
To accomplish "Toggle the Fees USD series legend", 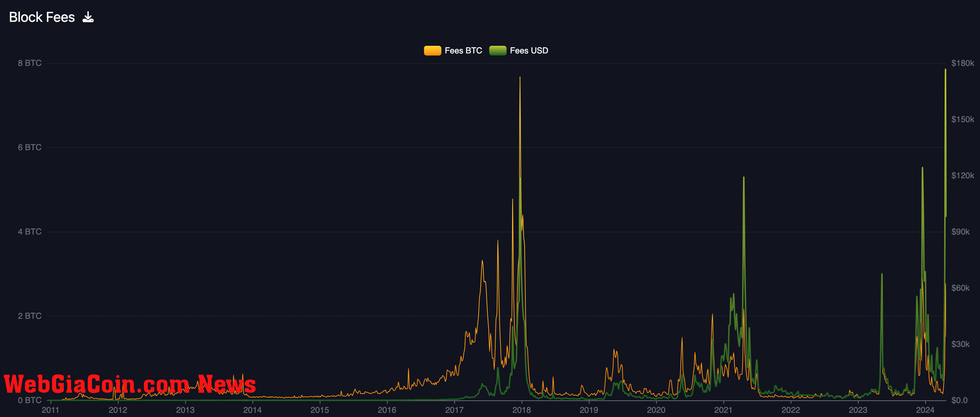I will tap(518, 51).
